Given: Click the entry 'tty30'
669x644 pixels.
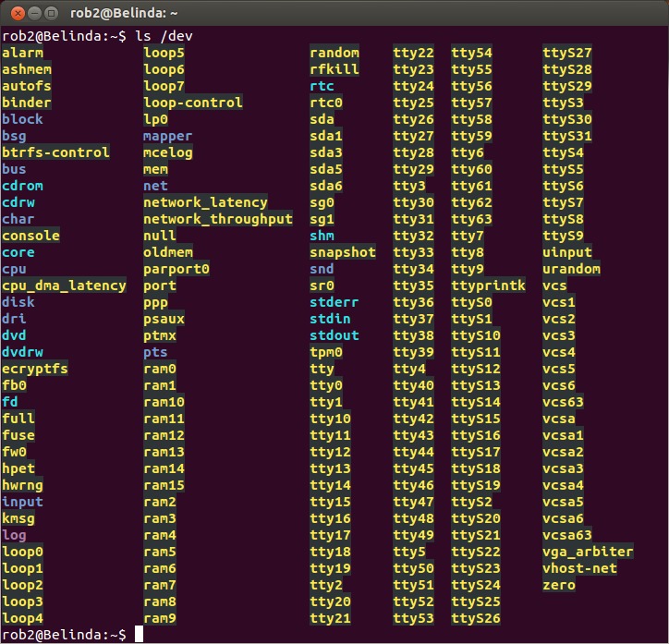Looking at the screenshot, I should pos(413,202).
